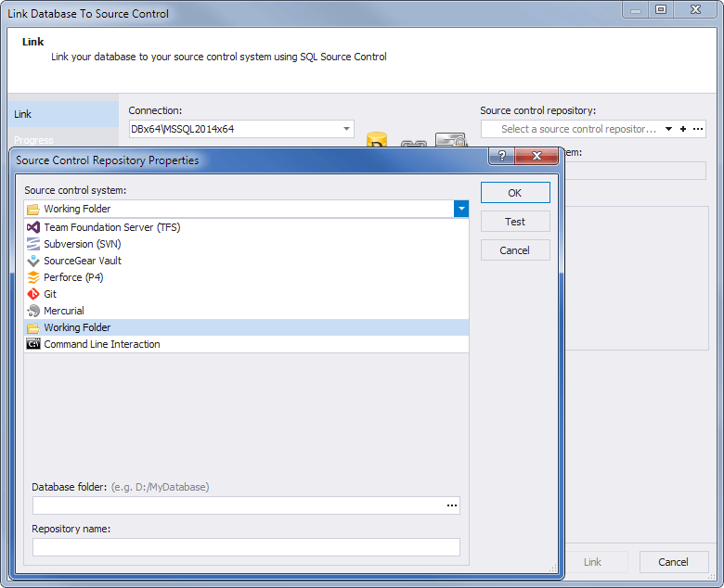Click the Command Line console icon

tap(33, 344)
